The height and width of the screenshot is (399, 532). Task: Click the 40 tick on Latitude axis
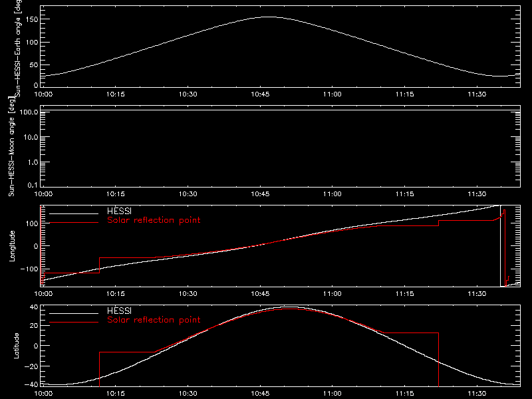pos(34,307)
